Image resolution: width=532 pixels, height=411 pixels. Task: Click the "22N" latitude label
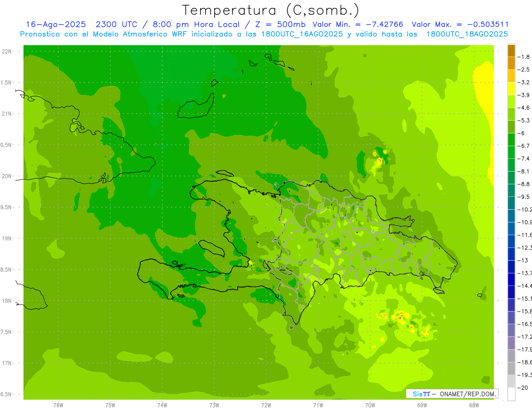coord(8,51)
